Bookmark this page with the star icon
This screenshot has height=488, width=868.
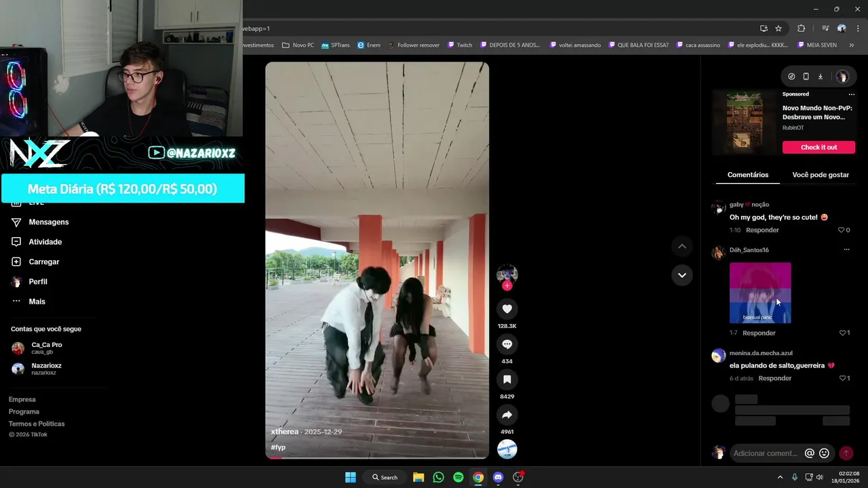pos(778,28)
